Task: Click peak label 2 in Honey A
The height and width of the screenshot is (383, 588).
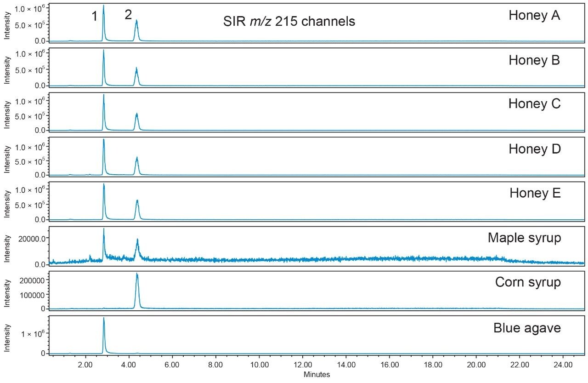Action: (128, 15)
